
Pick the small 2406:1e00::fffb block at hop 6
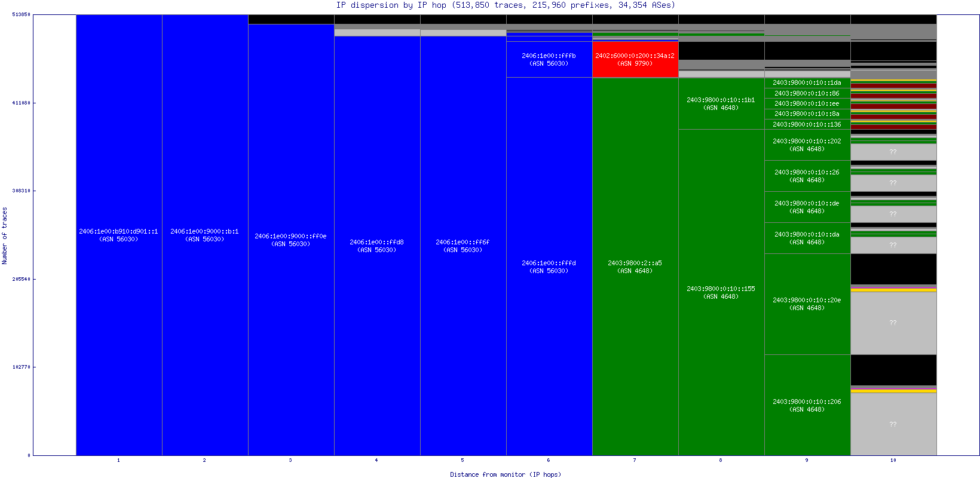[x=549, y=59]
